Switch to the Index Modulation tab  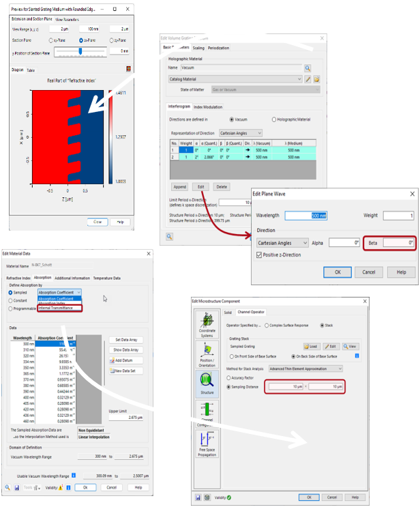click(208, 107)
